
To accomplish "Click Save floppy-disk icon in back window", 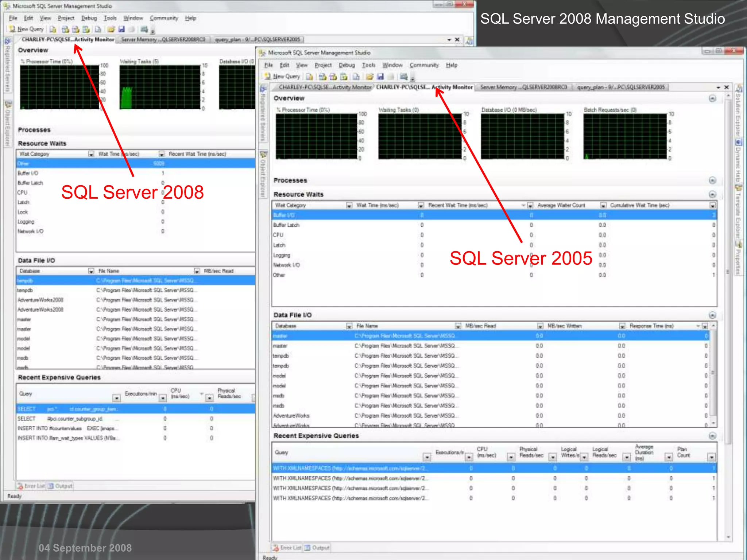I will [x=122, y=29].
